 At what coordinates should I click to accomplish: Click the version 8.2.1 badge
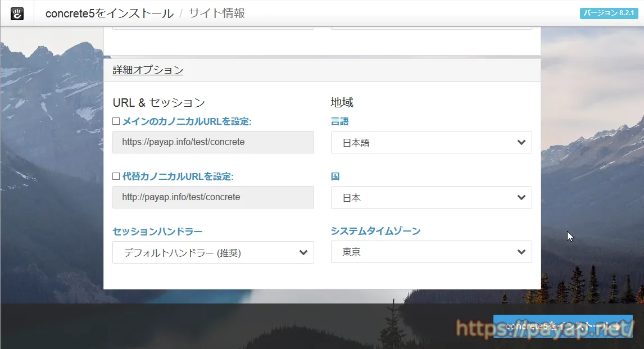click(x=609, y=13)
